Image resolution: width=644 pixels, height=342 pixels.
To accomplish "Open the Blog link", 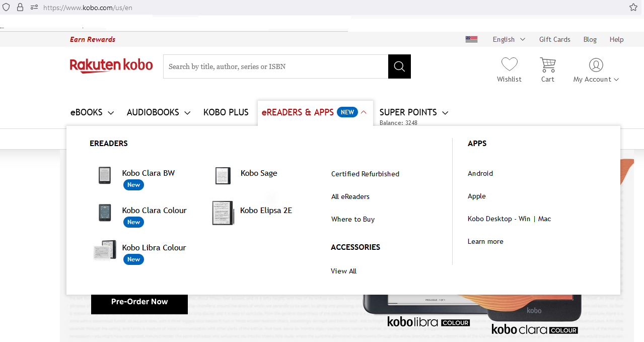I will click(590, 39).
